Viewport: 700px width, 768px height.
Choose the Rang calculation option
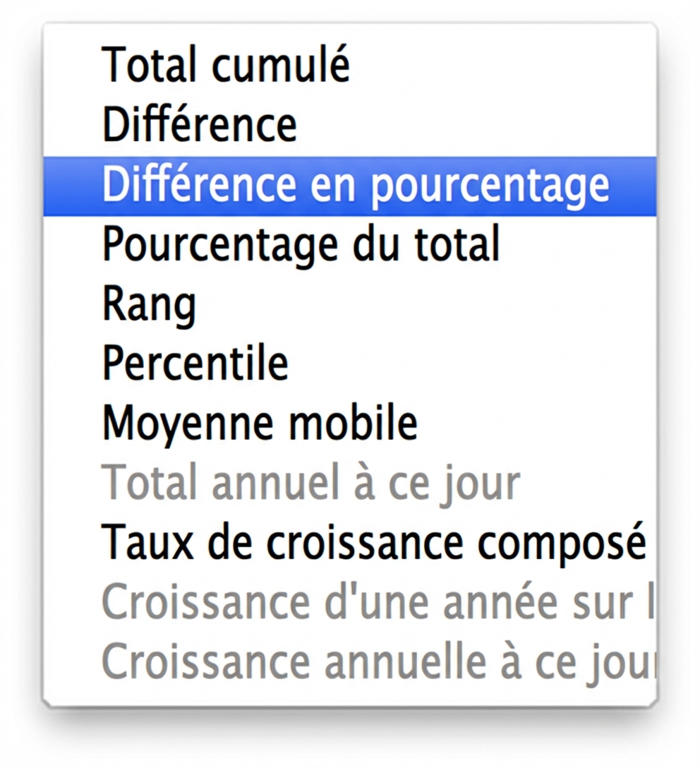(349, 305)
